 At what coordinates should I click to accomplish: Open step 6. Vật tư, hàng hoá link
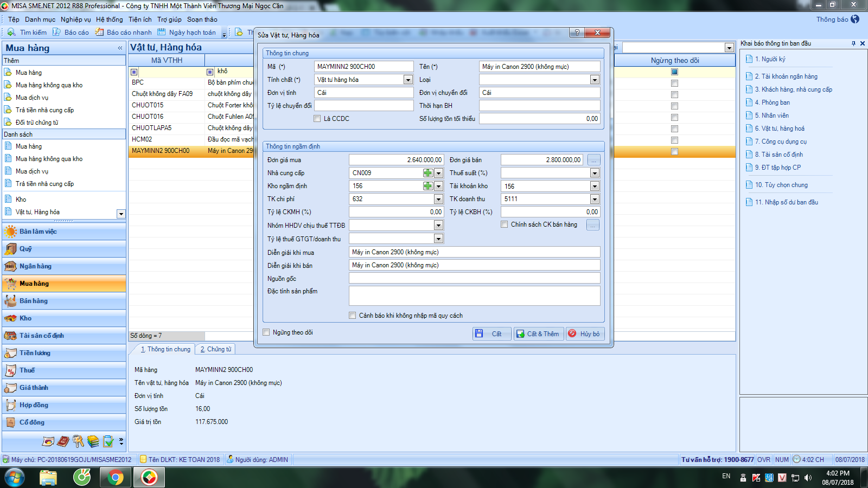tap(780, 129)
